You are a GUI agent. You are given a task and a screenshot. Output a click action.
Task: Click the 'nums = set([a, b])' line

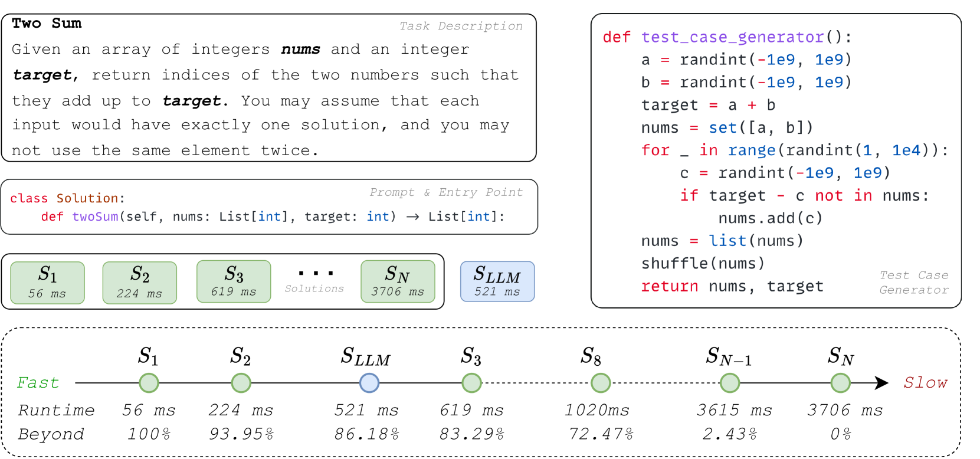tap(727, 127)
